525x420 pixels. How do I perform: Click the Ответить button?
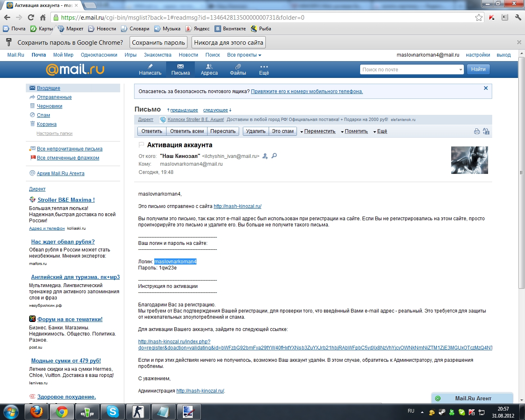(152, 131)
